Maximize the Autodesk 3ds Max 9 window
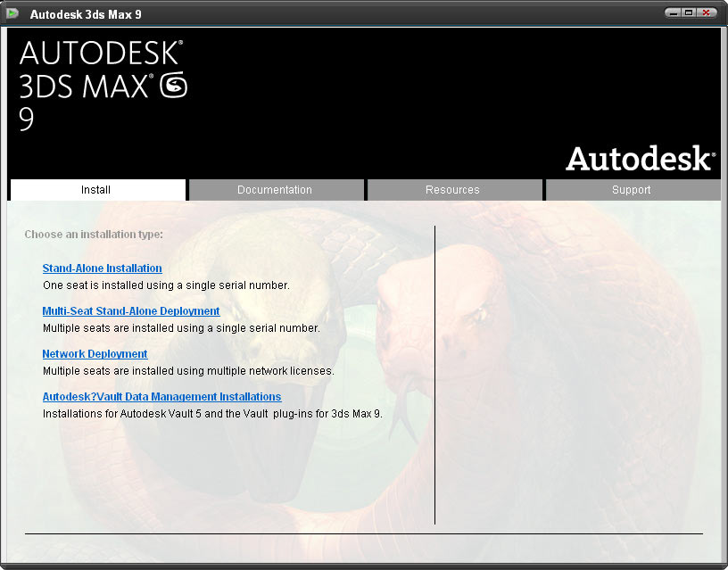Viewport: 728px width, 570px height. 689,12
